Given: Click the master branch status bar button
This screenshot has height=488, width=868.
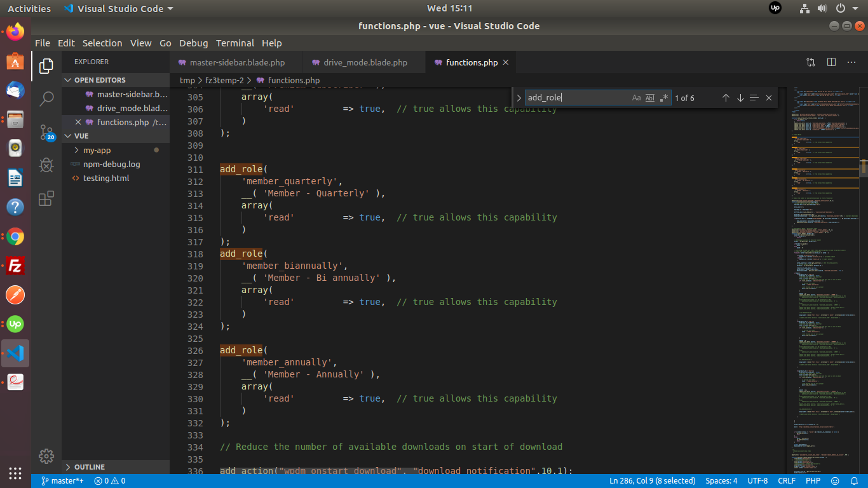Looking at the screenshot, I should tap(62, 481).
